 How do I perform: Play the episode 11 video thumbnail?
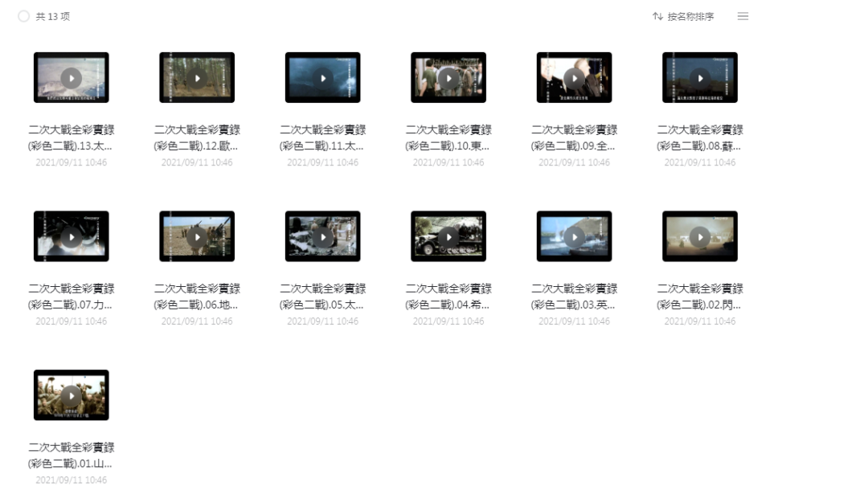(x=323, y=78)
